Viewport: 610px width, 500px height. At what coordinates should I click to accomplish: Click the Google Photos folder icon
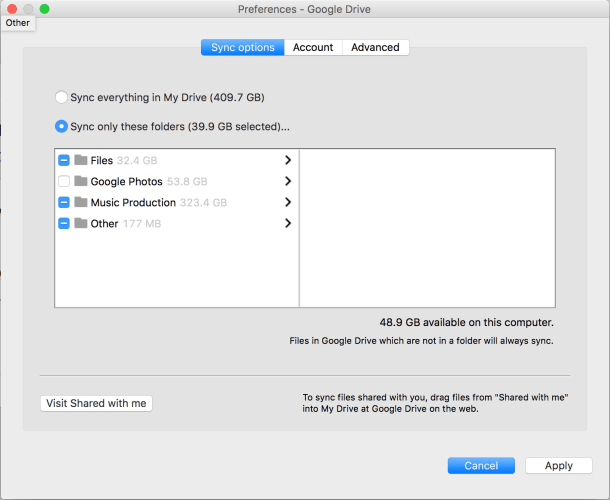[81, 181]
